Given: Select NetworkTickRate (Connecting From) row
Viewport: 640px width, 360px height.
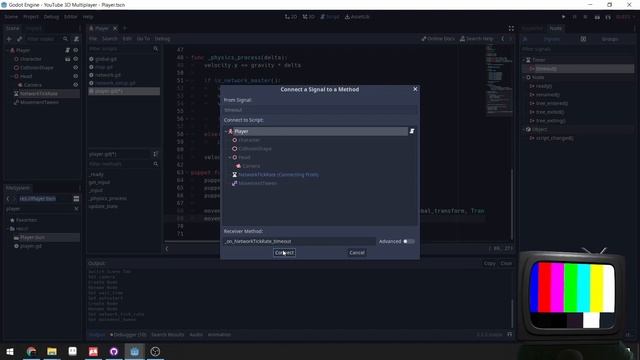Looking at the screenshot, I should coord(278,175).
